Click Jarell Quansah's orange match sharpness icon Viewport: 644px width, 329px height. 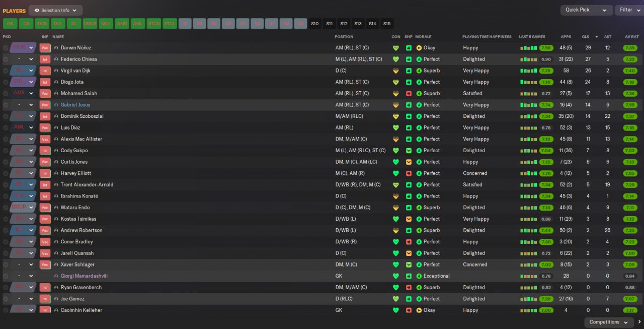point(409,253)
